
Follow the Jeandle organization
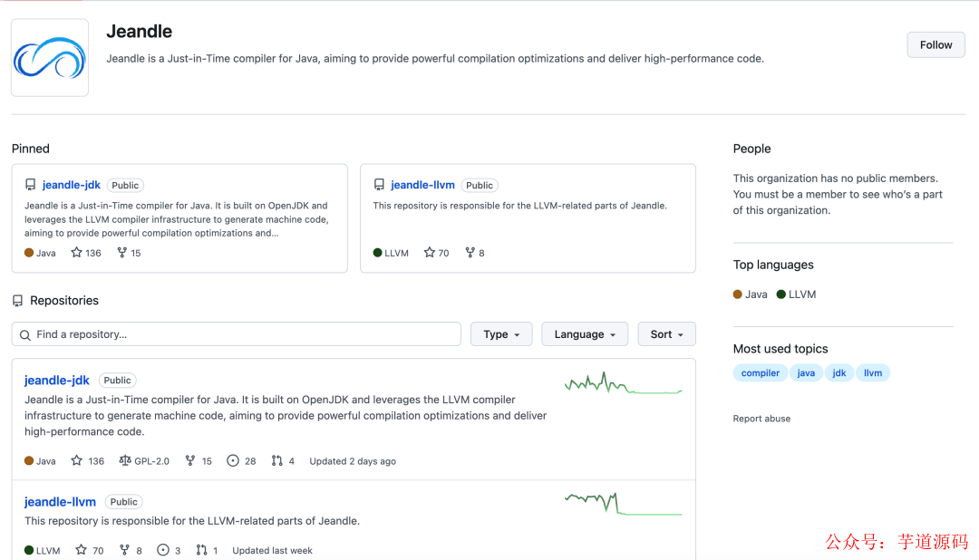[x=935, y=44]
